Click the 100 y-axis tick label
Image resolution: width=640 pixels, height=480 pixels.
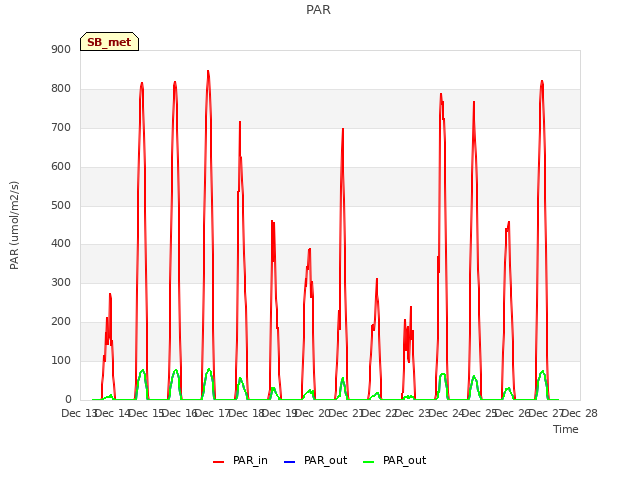point(61,361)
